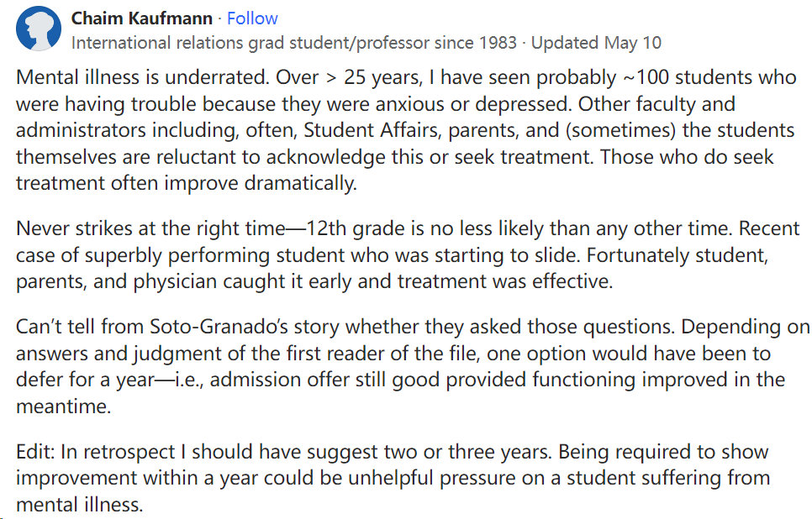Click Chaim Kaufmann's profile avatar

point(39,29)
